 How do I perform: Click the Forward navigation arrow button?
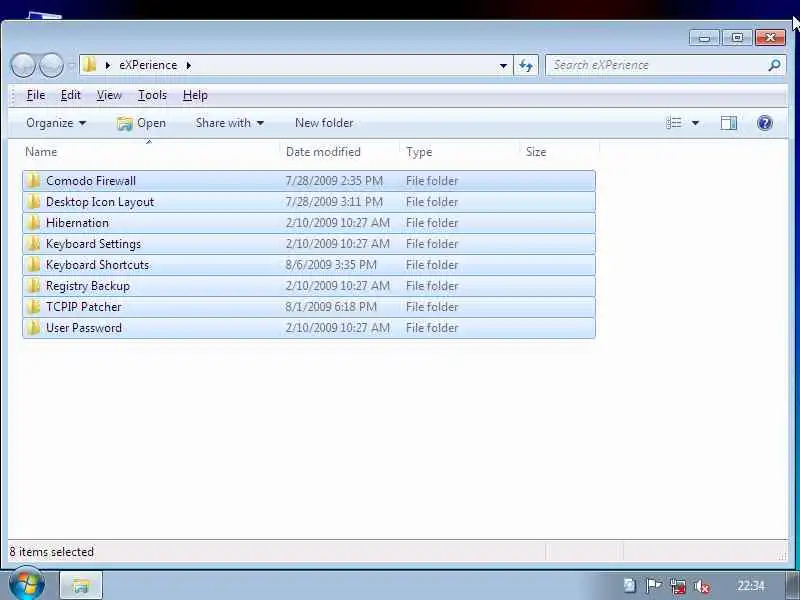point(51,65)
